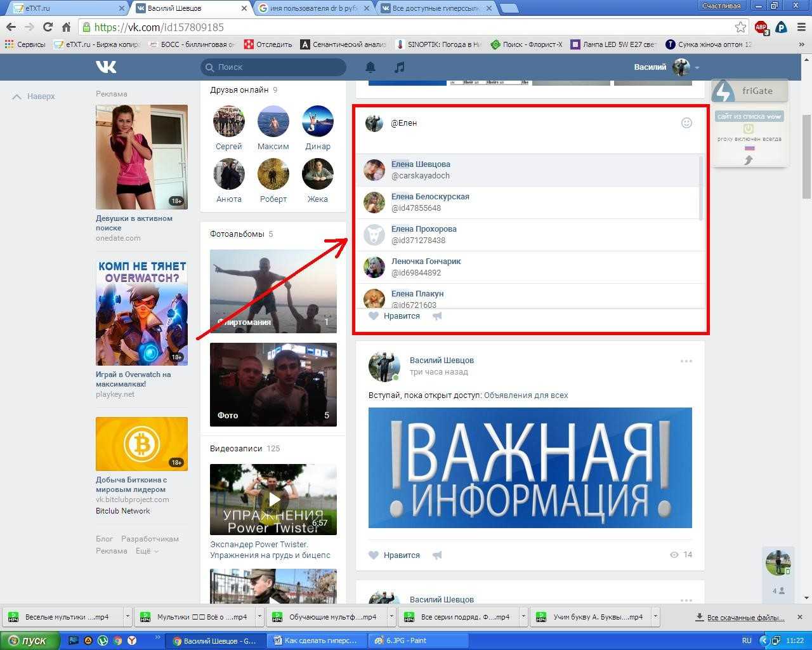Image resolution: width=812 pixels, height=650 pixels.
Task: Select Елена Белоскурская from suggestions
Action: coord(530,202)
